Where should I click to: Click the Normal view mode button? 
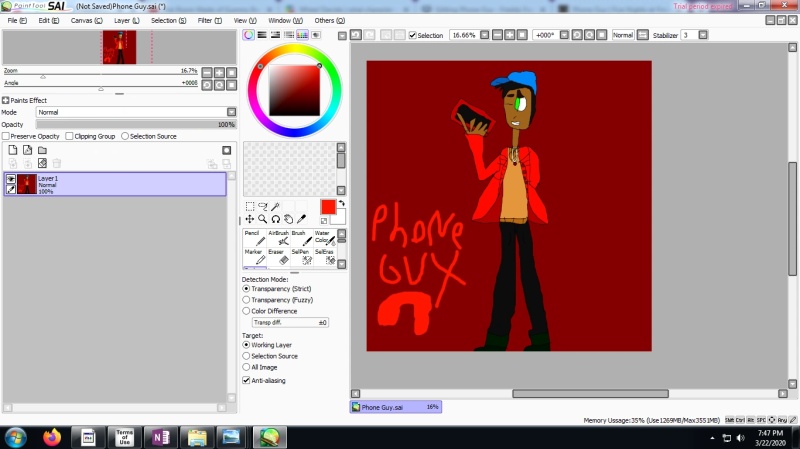(x=623, y=35)
